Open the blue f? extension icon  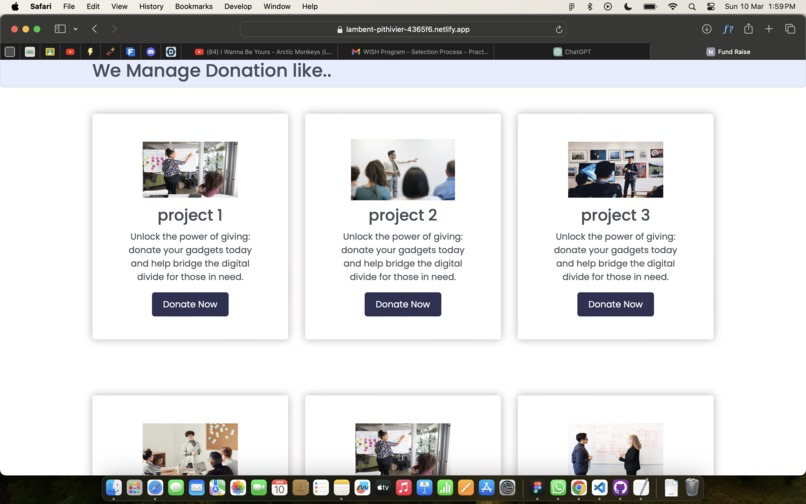point(727,29)
